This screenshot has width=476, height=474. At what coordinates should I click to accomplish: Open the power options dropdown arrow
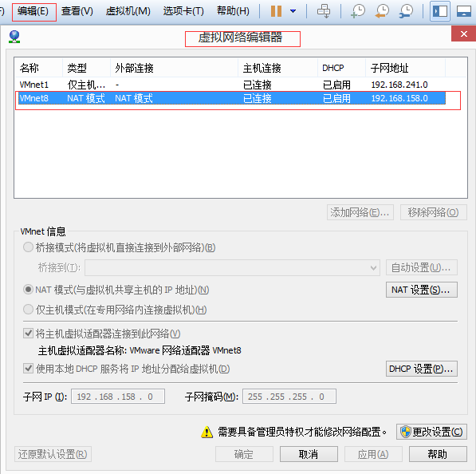pyautogui.click(x=293, y=11)
